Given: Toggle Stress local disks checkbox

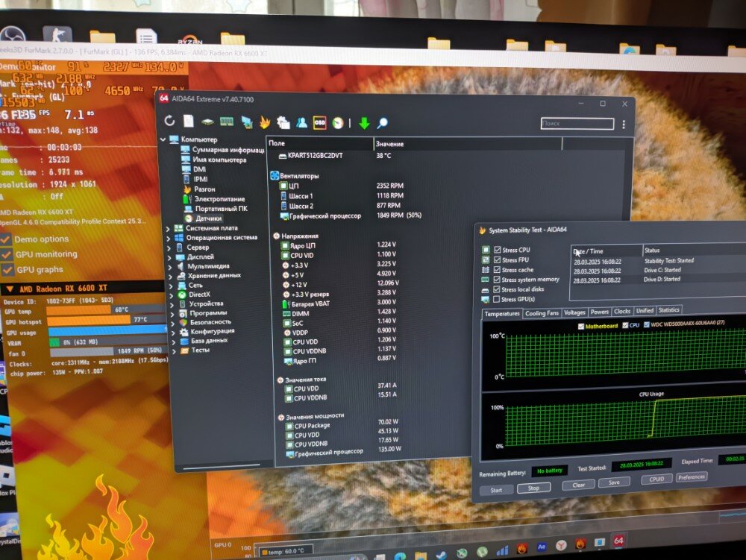Looking at the screenshot, I should (497, 289).
